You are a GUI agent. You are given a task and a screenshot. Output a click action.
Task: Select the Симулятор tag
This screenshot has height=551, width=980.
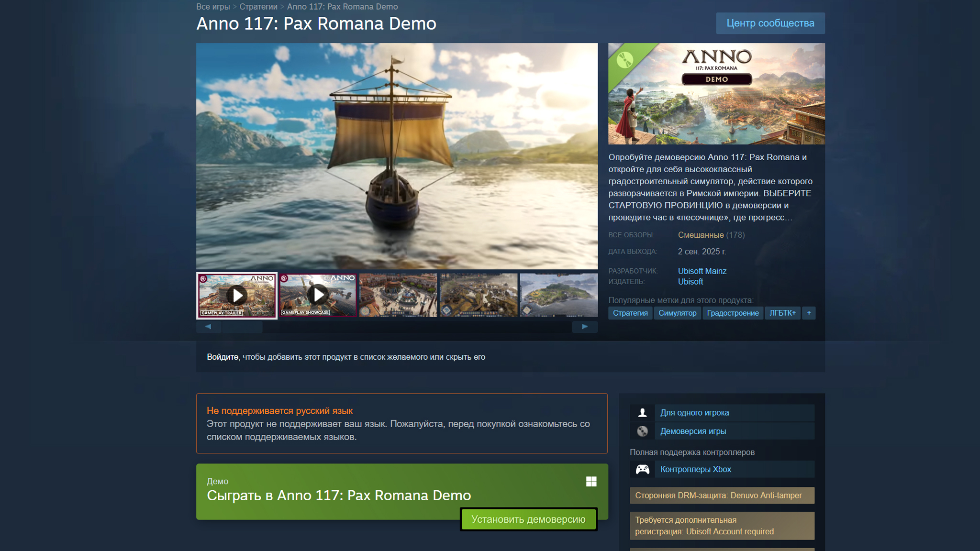[x=678, y=313]
